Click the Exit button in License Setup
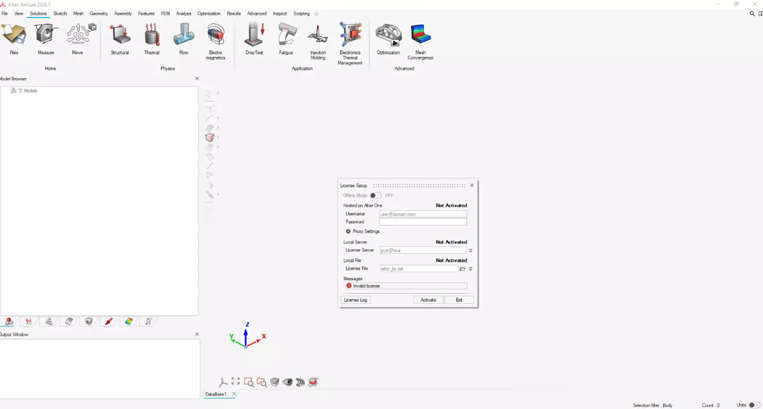 pos(459,300)
